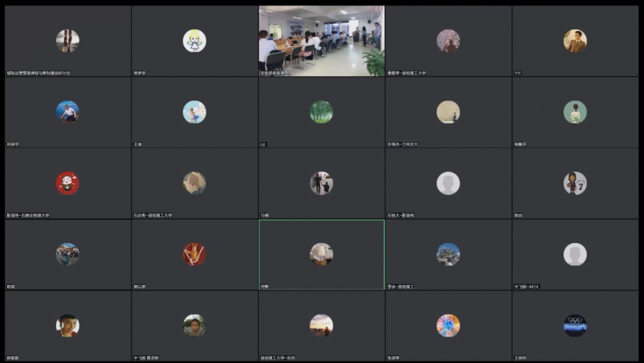Click the sunset photo avatar in bottom row
644x363 pixels.
pyautogui.click(x=321, y=326)
